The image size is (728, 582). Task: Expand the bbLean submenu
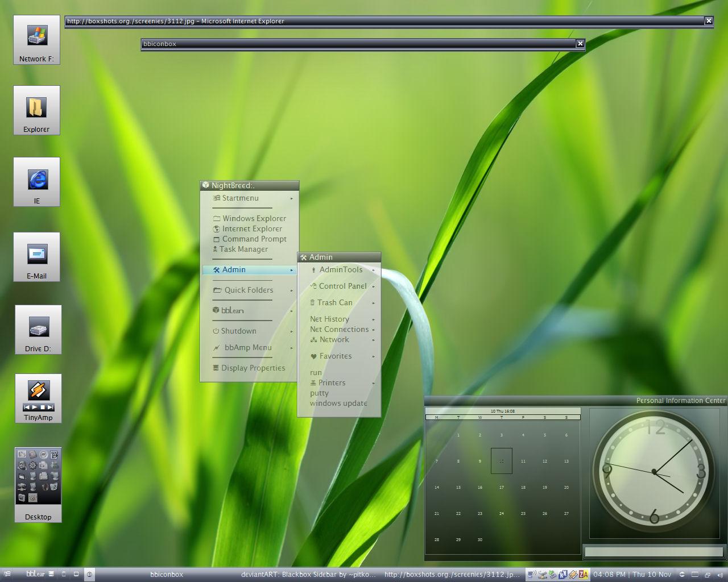pos(249,310)
